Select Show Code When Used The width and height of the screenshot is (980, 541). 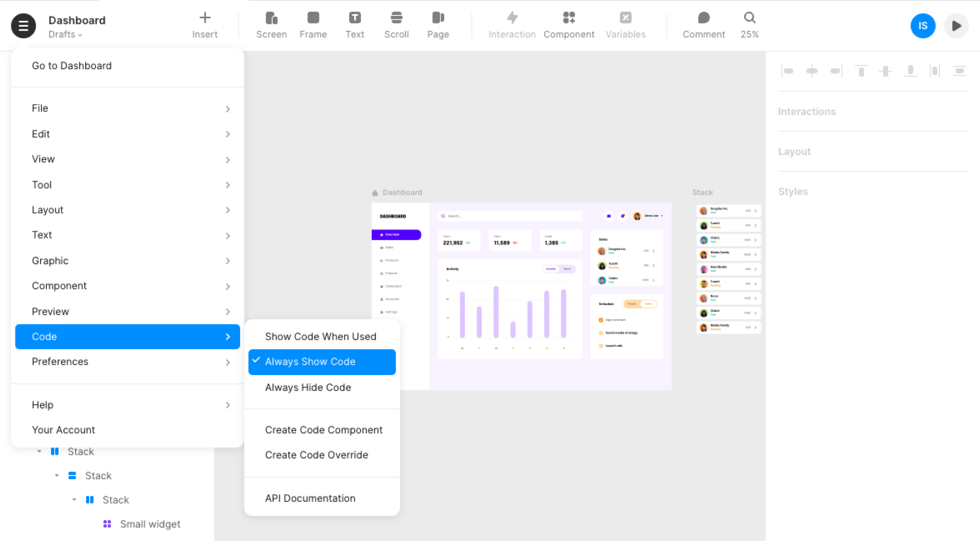click(321, 336)
